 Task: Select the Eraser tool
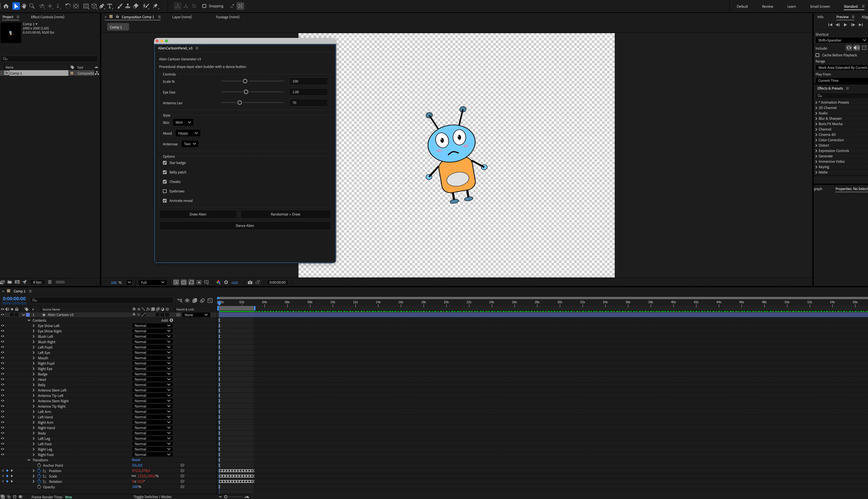click(x=136, y=6)
